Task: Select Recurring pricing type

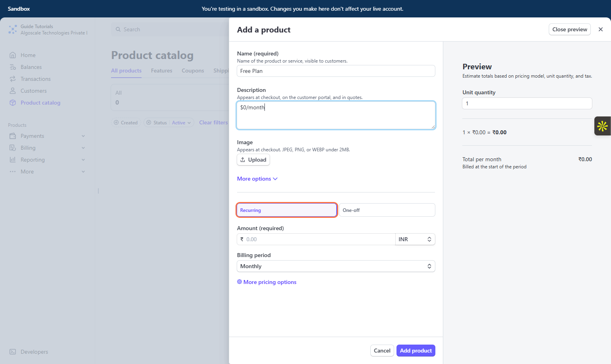Action: click(287, 210)
